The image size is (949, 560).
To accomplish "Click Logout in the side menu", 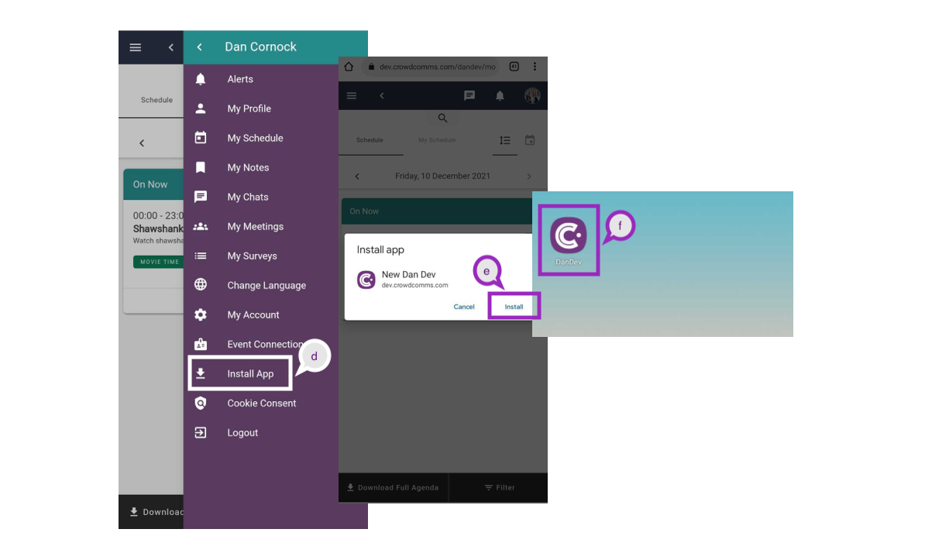I will pyautogui.click(x=242, y=432).
